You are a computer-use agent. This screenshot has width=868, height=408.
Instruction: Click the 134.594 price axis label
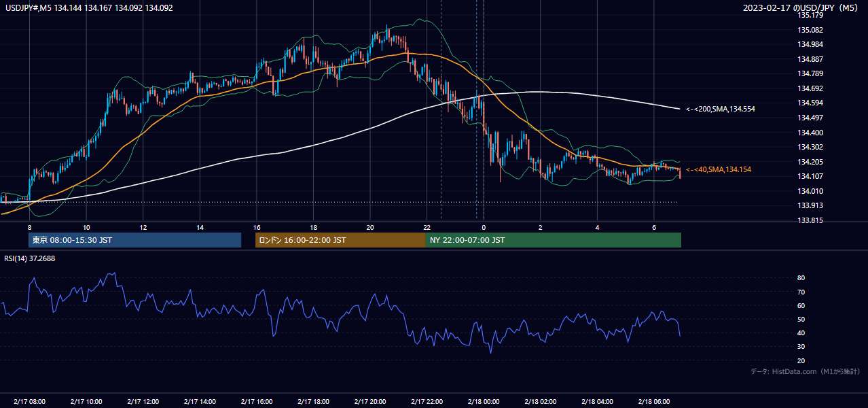[810, 103]
